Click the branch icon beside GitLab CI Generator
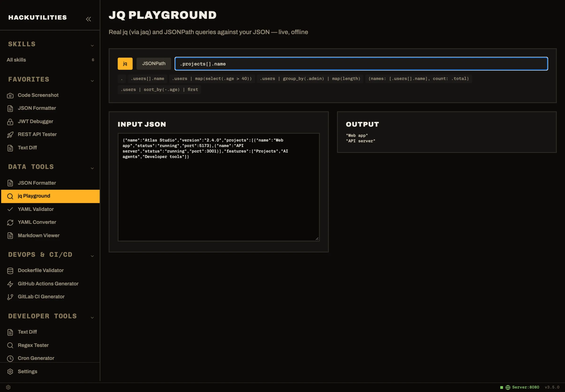565x392 pixels. click(10, 297)
